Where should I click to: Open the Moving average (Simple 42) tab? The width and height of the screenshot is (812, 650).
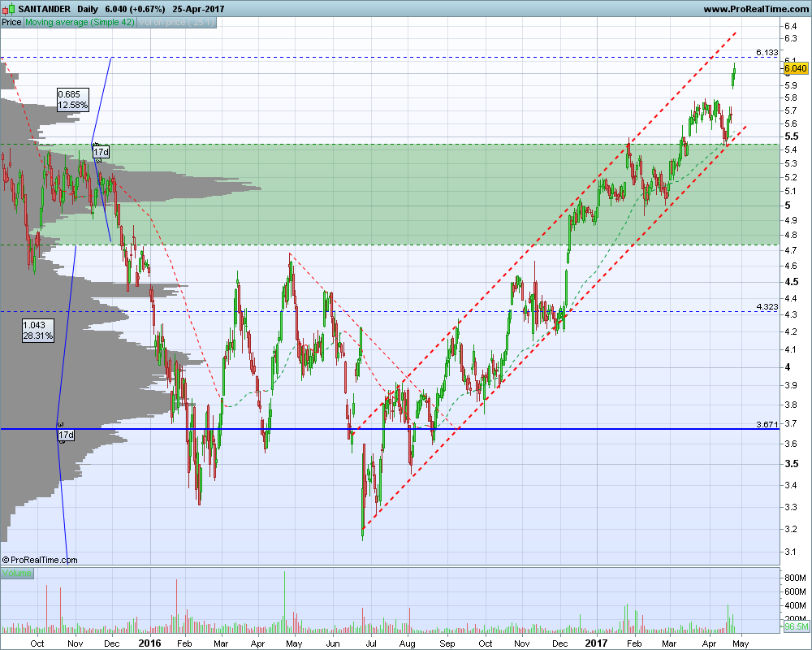tap(80, 22)
